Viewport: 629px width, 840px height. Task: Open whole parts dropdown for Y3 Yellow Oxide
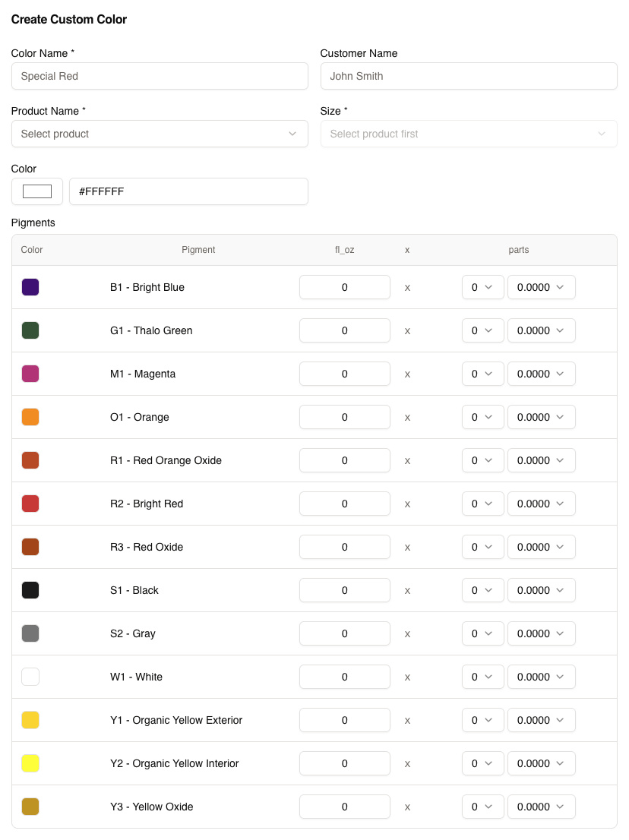tap(482, 807)
